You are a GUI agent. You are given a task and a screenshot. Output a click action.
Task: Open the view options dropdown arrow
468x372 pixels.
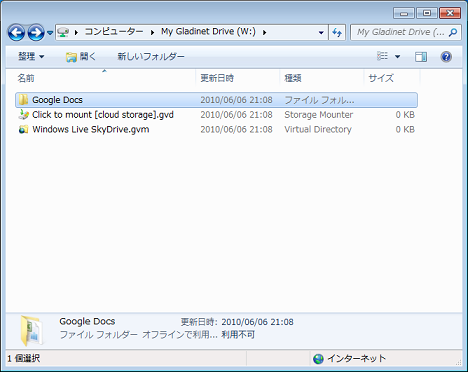click(397, 56)
